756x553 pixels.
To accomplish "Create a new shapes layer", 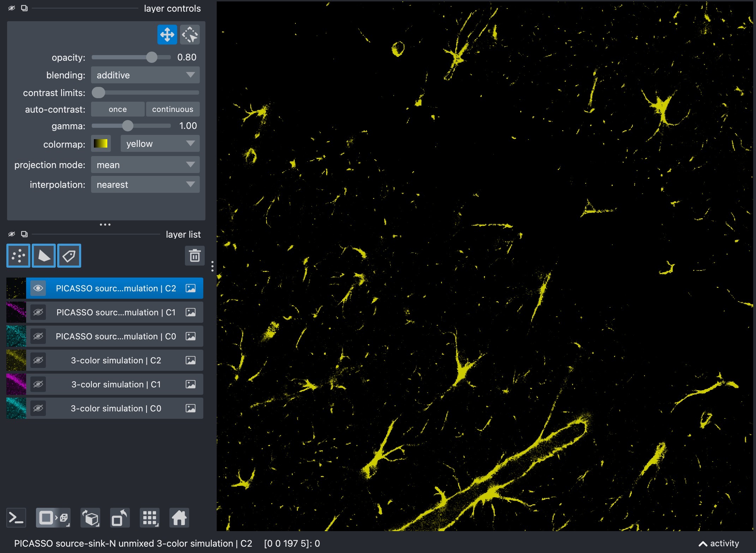I will point(44,256).
